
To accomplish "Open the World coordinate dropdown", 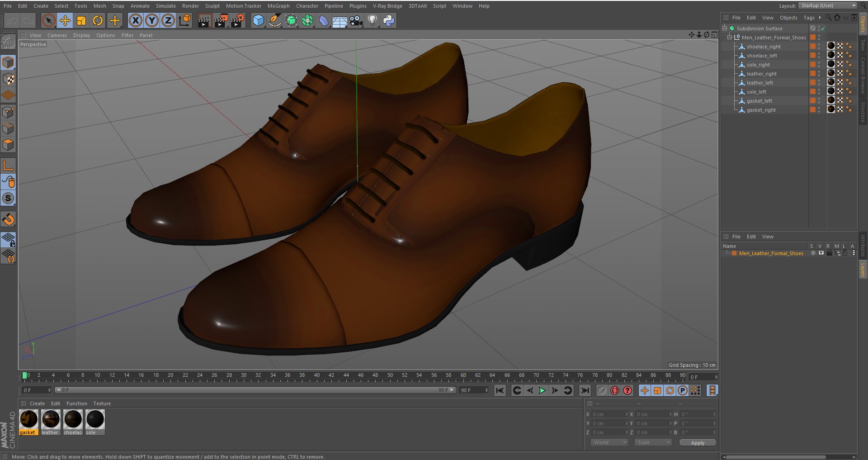I will click(609, 442).
